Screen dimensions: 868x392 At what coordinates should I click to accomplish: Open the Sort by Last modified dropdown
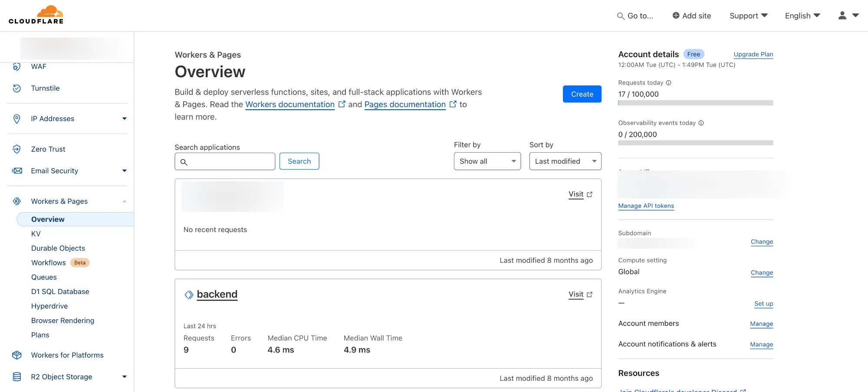565,161
